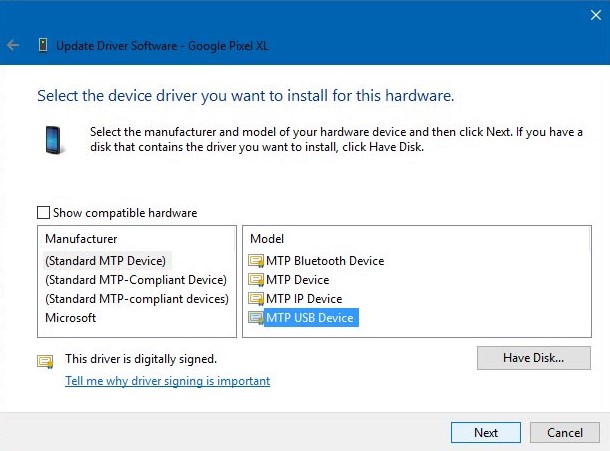This screenshot has height=451, width=610.
Task: Select (Standard MTP-compliant devices) manufacturer
Action: [x=137, y=299]
